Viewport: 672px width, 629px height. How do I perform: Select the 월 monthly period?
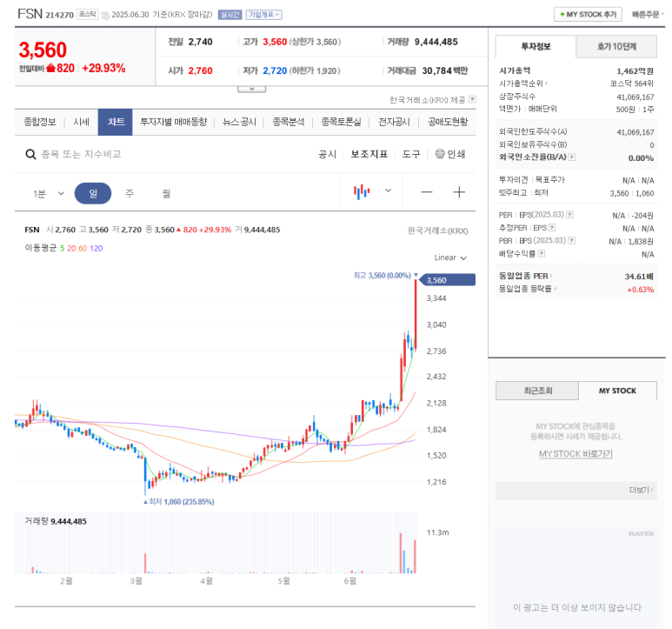point(166,193)
